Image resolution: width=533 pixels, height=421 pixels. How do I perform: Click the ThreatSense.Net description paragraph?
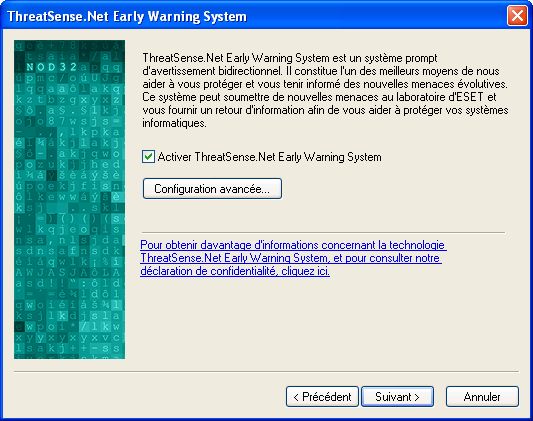pos(325,90)
